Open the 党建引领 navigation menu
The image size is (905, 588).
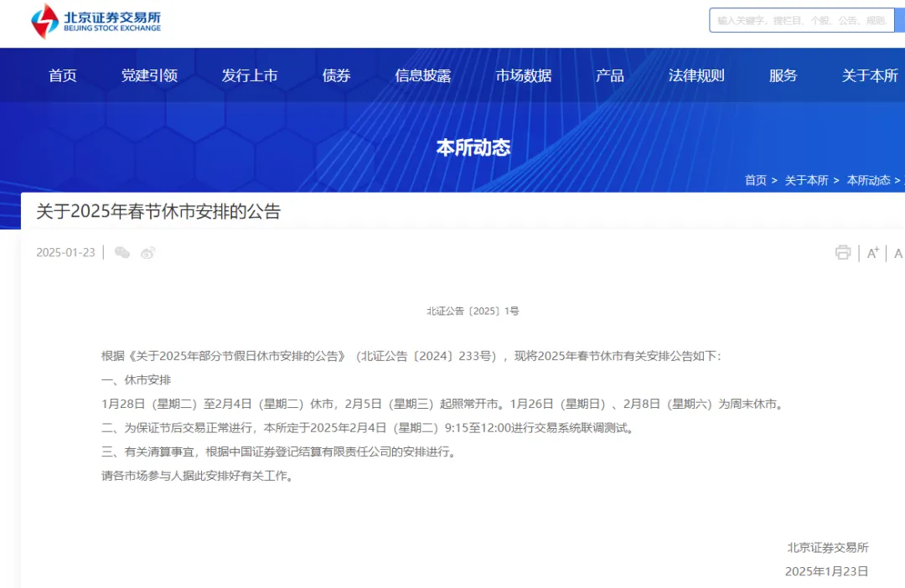pyautogui.click(x=149, y=75)
